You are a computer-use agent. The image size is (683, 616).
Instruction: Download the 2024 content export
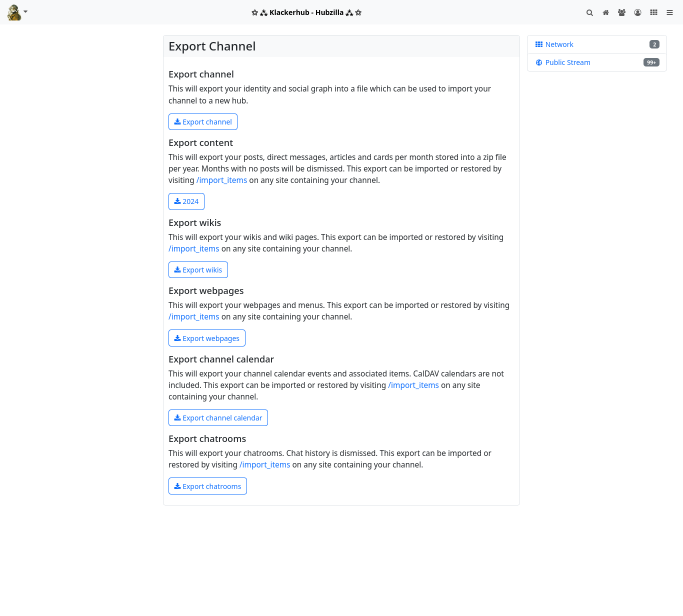[186, 201]
